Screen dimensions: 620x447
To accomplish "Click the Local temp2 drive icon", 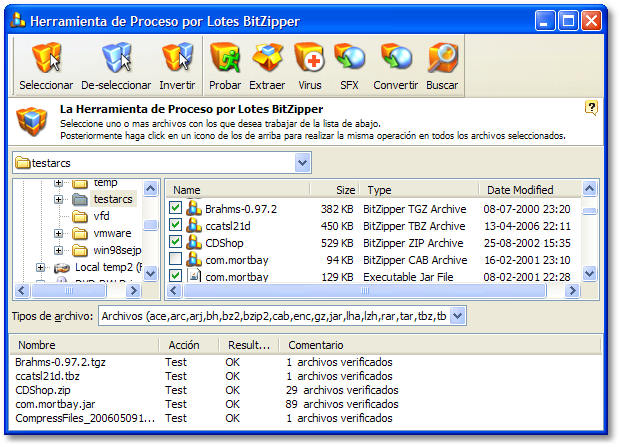I will tap(62, 268).
